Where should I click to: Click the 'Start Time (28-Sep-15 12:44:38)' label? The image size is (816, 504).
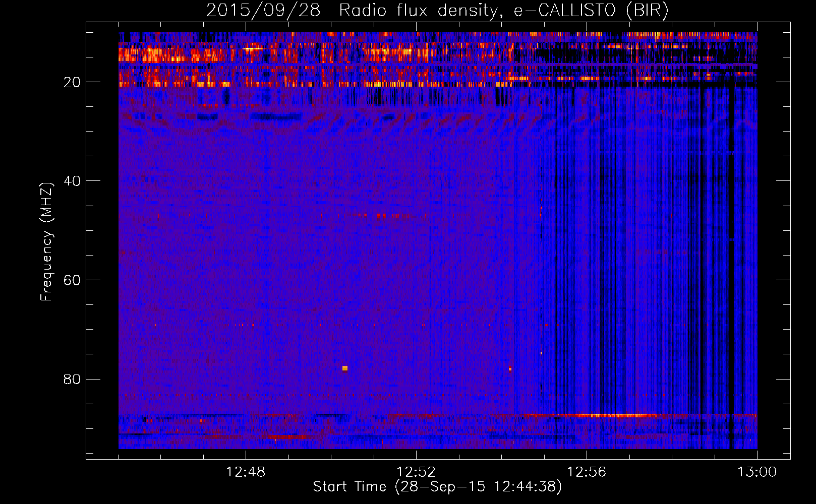tap(437, 487)
